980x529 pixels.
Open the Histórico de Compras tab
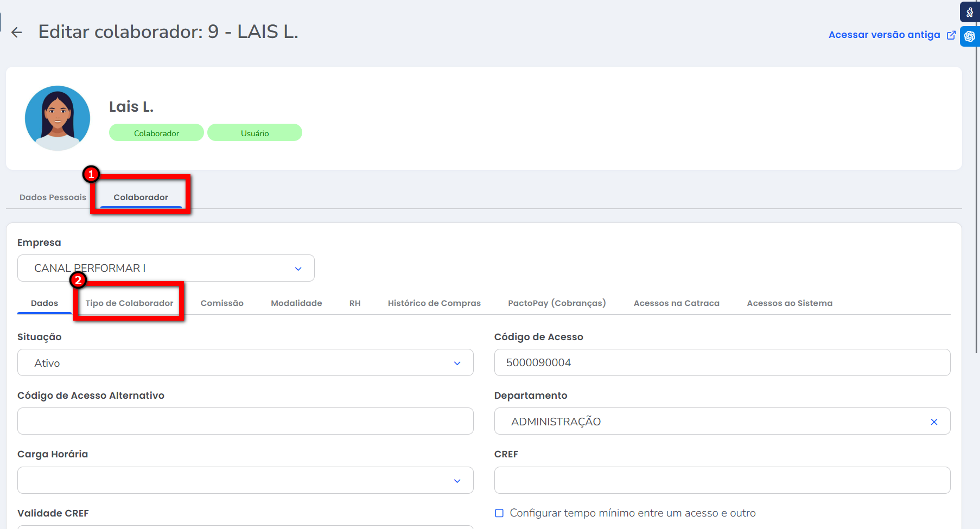point(434,303)
